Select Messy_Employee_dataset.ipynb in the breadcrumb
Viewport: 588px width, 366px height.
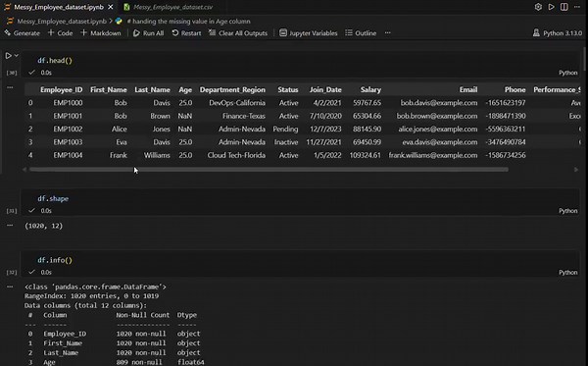tap(62, 21)
